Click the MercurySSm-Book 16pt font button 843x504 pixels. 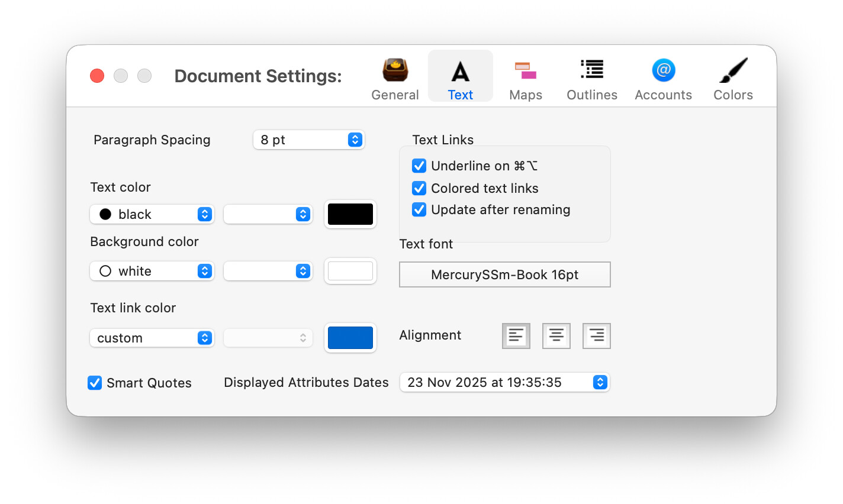pos(504,274)
